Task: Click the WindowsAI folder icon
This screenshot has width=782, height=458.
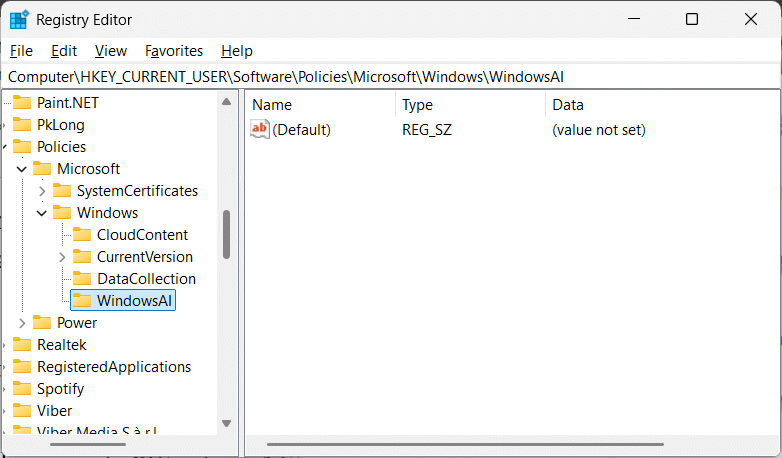Action: [x=82, y=300]
